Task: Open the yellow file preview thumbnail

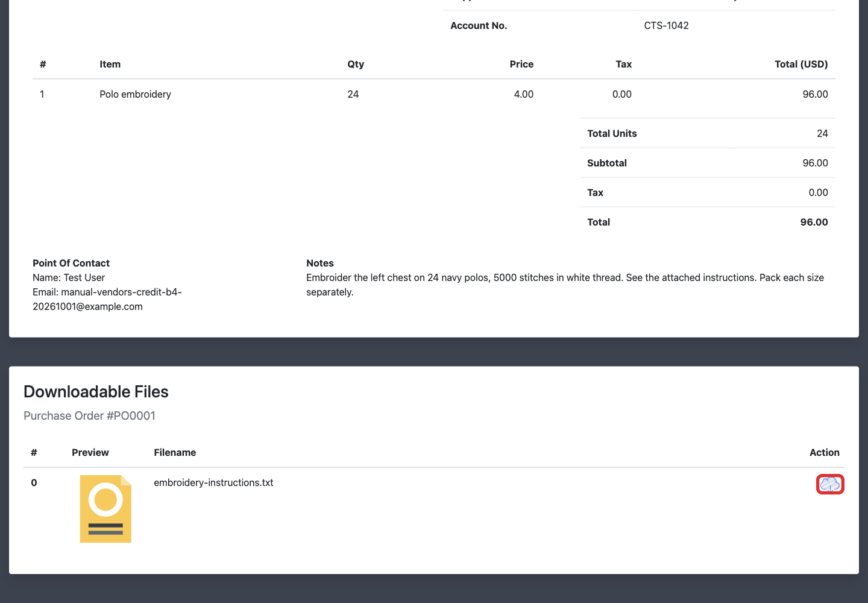Action: click(105, 509)
